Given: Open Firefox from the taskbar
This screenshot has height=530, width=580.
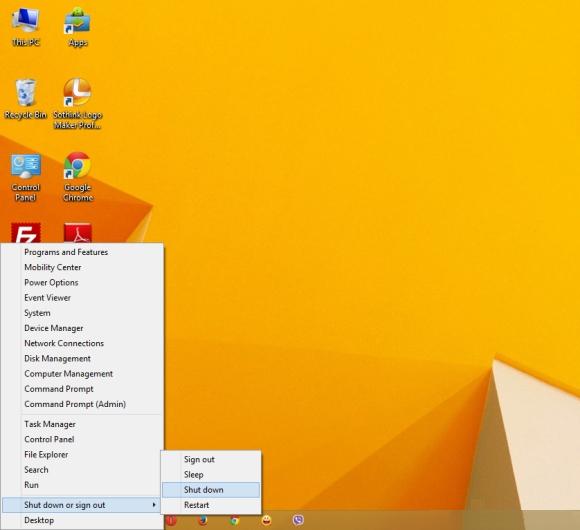Looking at the screenshot, I should [202, 520].
